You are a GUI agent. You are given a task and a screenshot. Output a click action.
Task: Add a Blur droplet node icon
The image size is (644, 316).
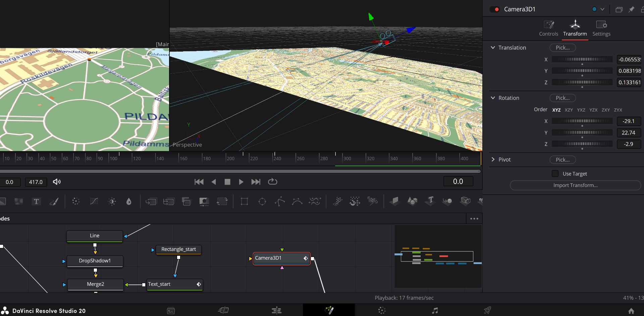pos(129,201)
